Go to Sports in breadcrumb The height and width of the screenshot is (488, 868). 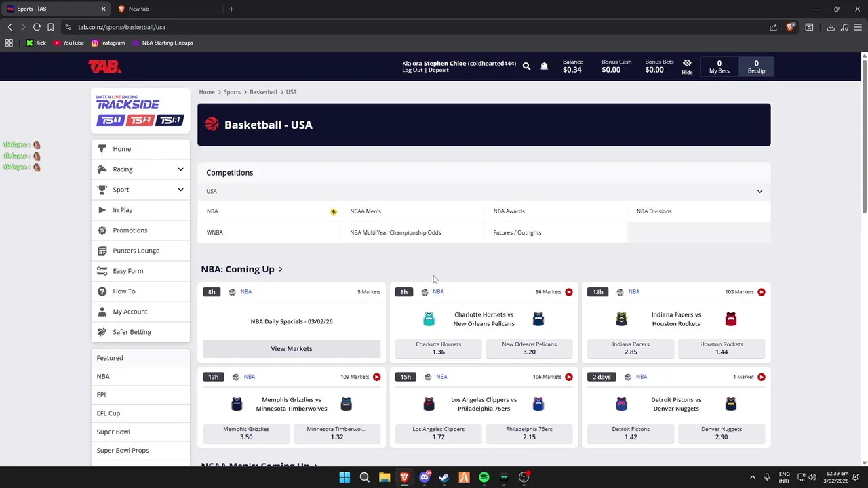232,92
